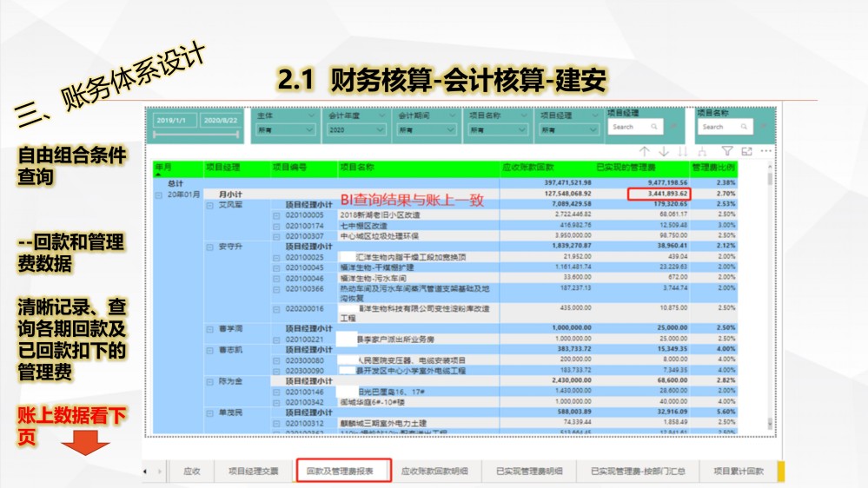Image resolution: width=868 pixels, height=488 pixels.
Task: Click the table scrollbar down arrow
Action: [770, 424]
